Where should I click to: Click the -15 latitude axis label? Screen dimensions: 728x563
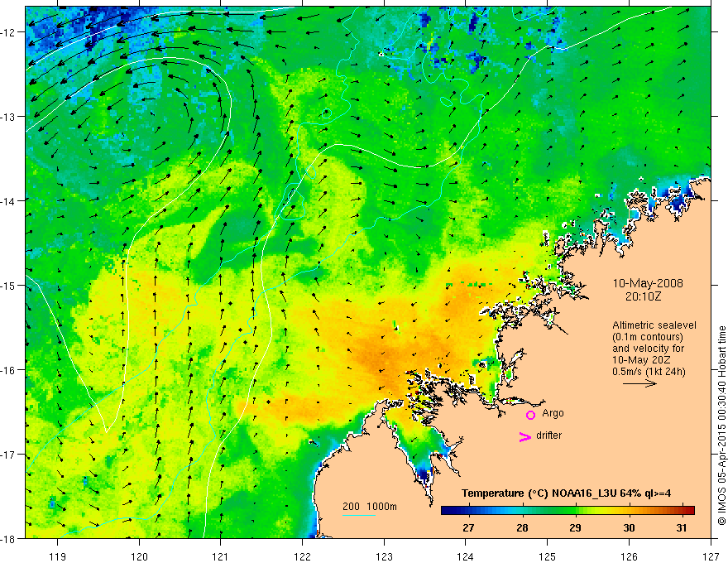(9, 285)
